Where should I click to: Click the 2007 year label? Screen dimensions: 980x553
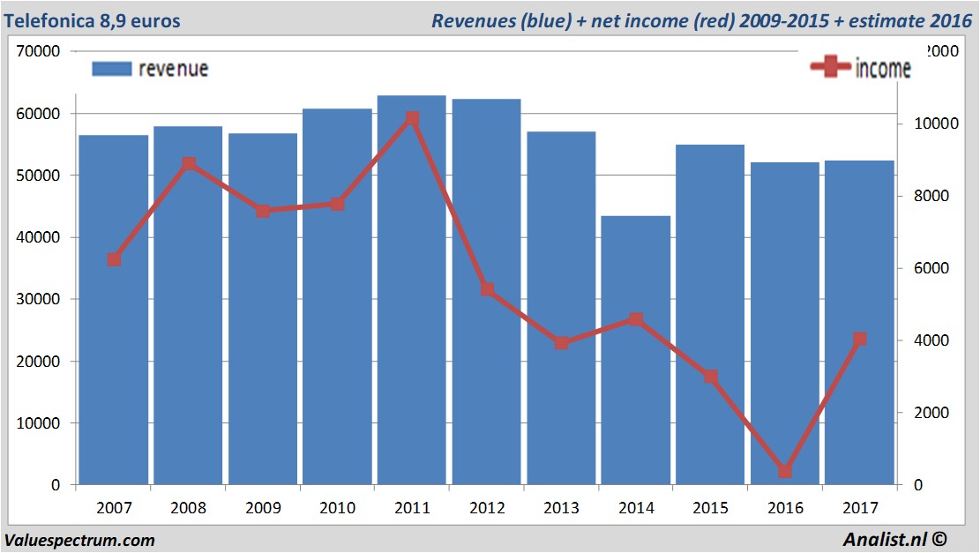click(114, 508)
